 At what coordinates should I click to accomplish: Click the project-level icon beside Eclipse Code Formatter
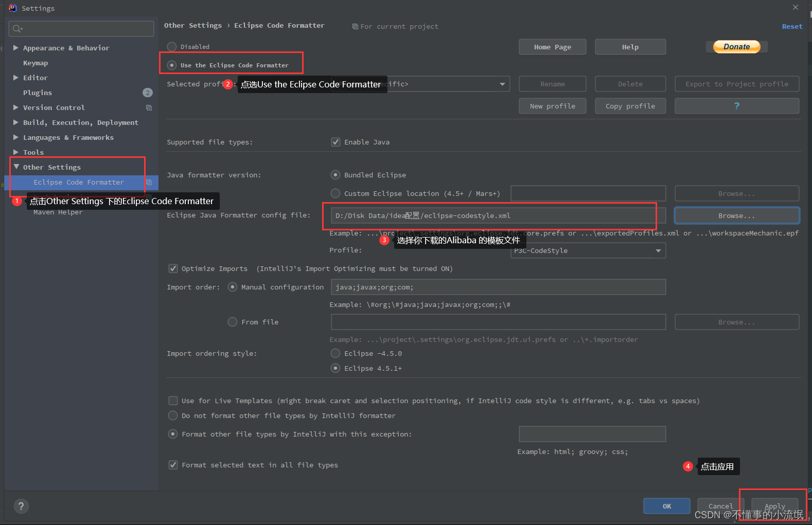click(149, 182)
